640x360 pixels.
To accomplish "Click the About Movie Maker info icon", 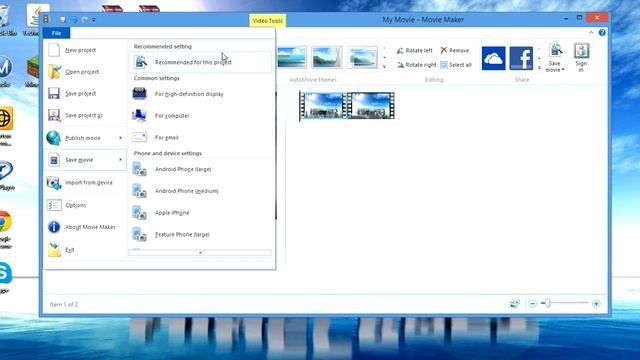I will [x=54, y=227].
